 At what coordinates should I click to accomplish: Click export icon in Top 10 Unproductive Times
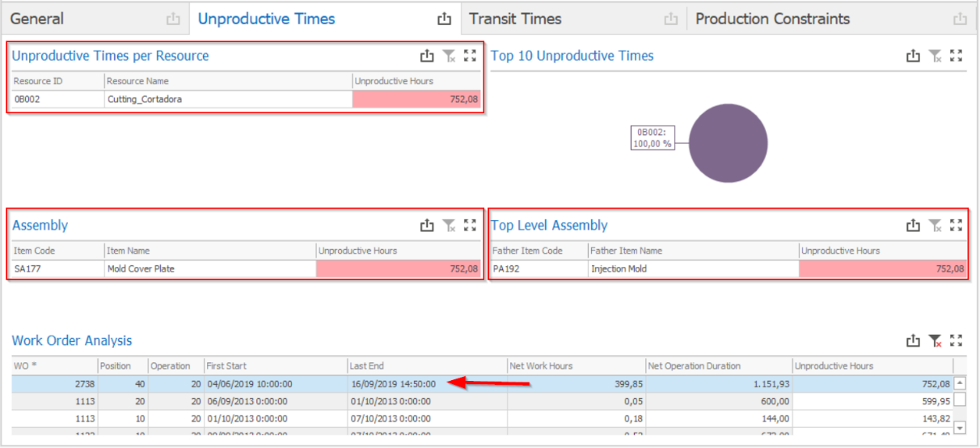click(913, 56)
